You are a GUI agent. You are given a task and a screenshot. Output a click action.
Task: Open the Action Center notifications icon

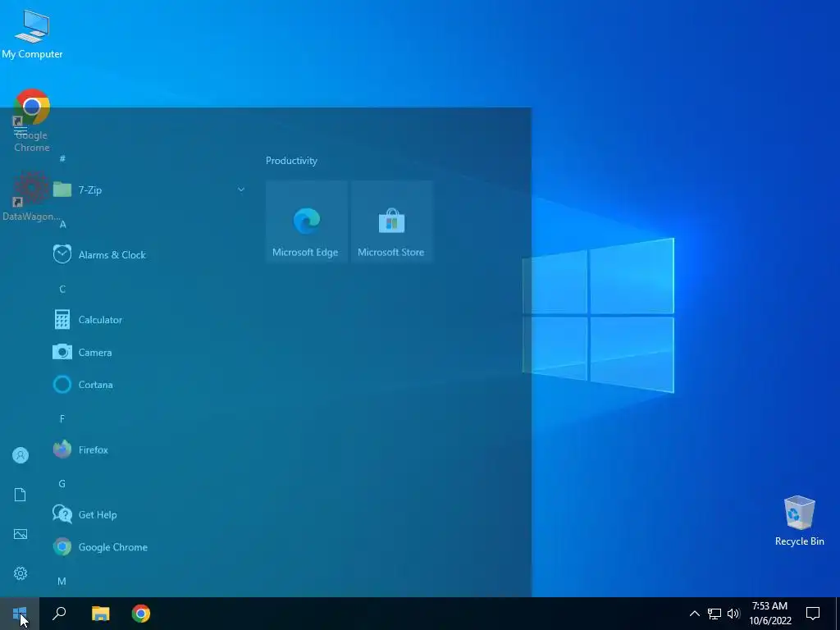[x=813, y=614]
